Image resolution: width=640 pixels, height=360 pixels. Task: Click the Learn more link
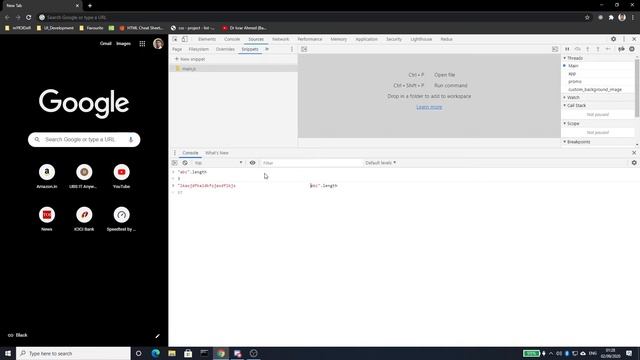[429, 107]
